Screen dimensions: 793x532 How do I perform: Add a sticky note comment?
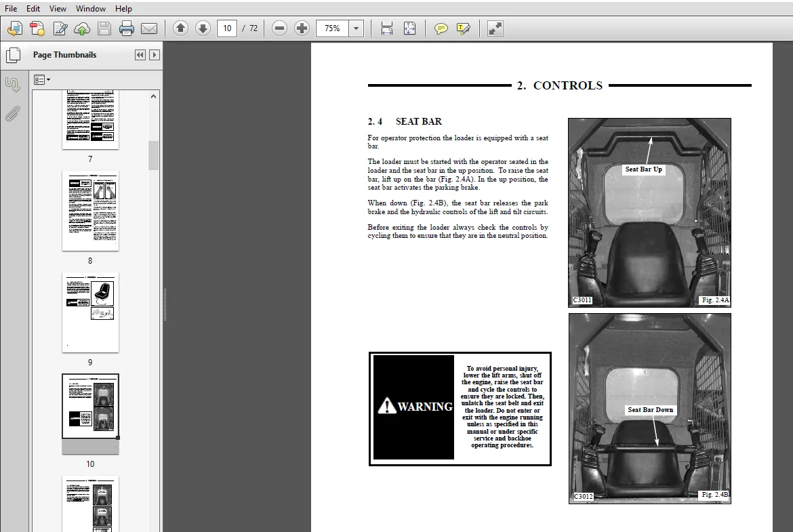coord(441,28)
